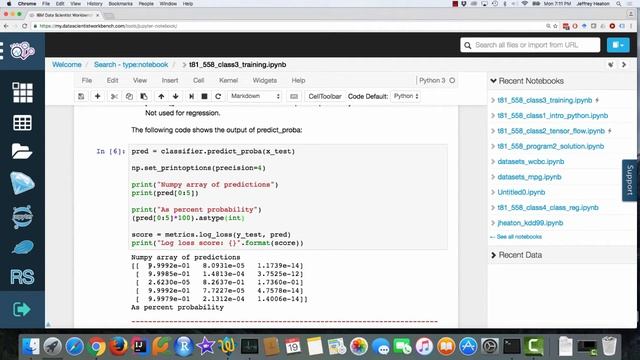The height and width of the screenshot is (360, 640).
Task: Open t81_558_class1_intro_python.ipynb recent notebook
Action: 553,116
